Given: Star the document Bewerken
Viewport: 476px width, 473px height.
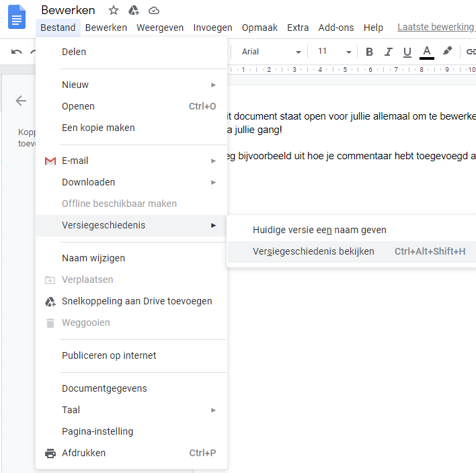Looking at the screenshot, I should (x=114, y=10).
